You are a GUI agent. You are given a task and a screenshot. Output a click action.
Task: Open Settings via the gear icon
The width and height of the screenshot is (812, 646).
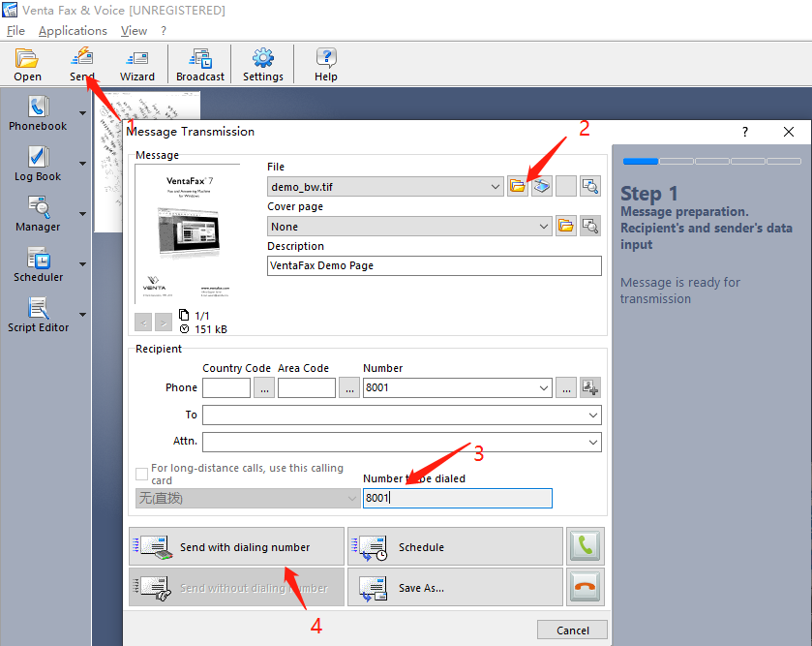pyautogui.click(x=263, y=64)
